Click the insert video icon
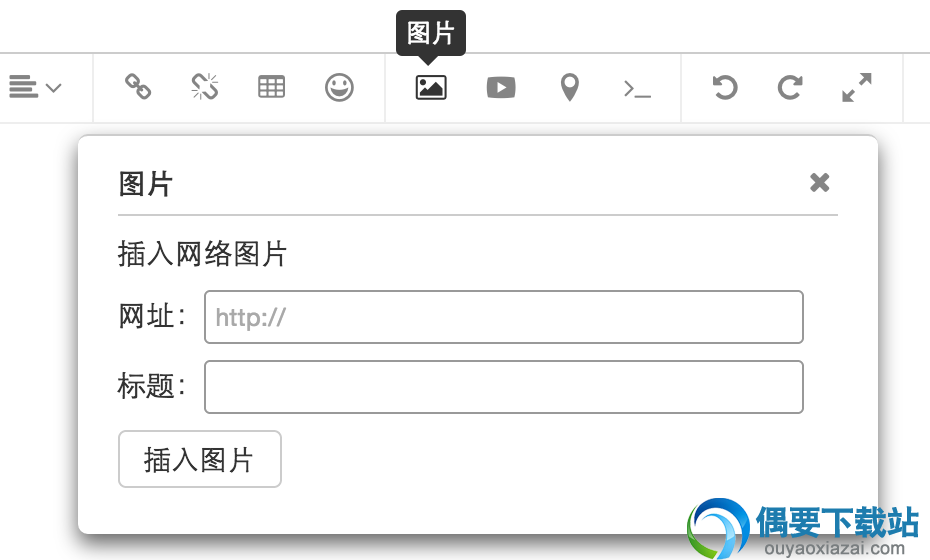 tap(501, 87)
